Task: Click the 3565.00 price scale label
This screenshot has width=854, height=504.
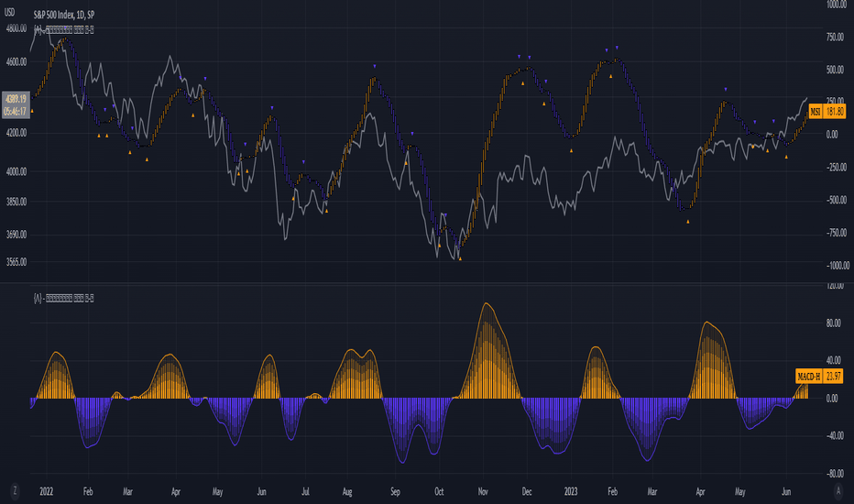Action: pyautogui.click(x=16, y=262)
